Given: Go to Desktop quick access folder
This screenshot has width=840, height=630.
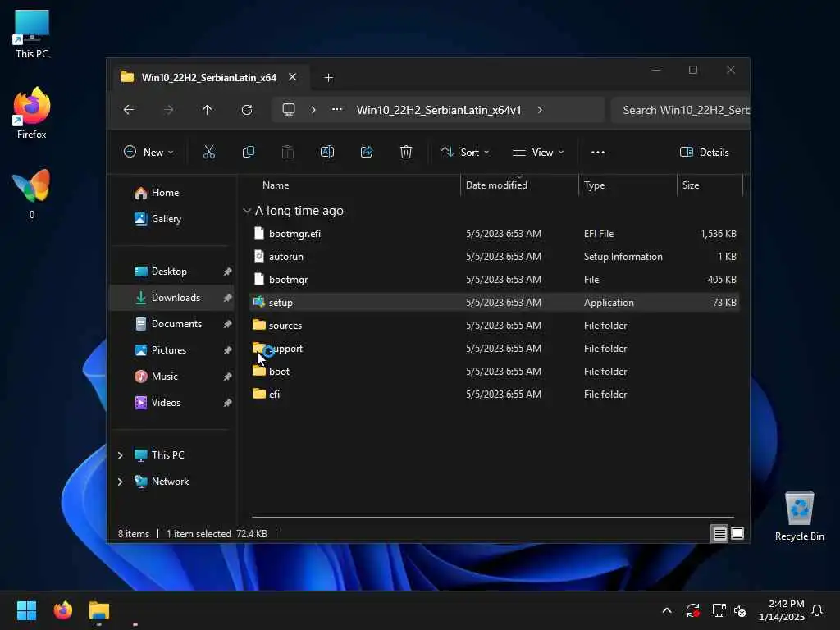Looking at the screenshot, I should [169, 272].
